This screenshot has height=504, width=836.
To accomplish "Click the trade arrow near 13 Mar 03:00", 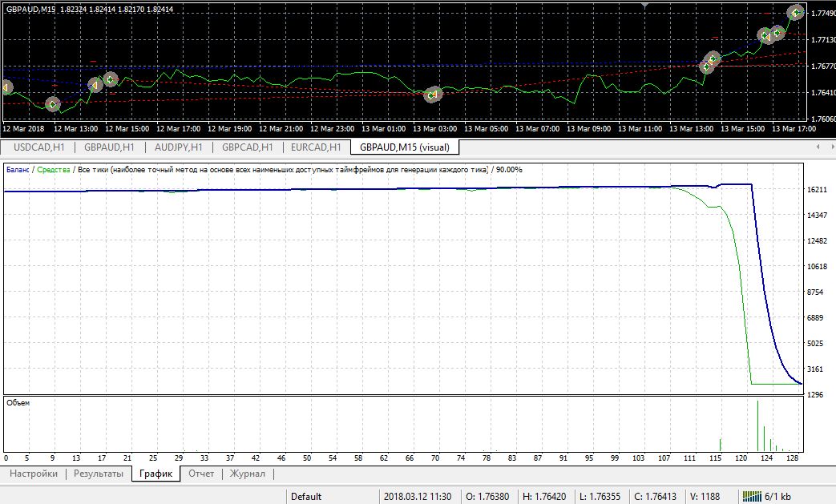I will 432,95.
